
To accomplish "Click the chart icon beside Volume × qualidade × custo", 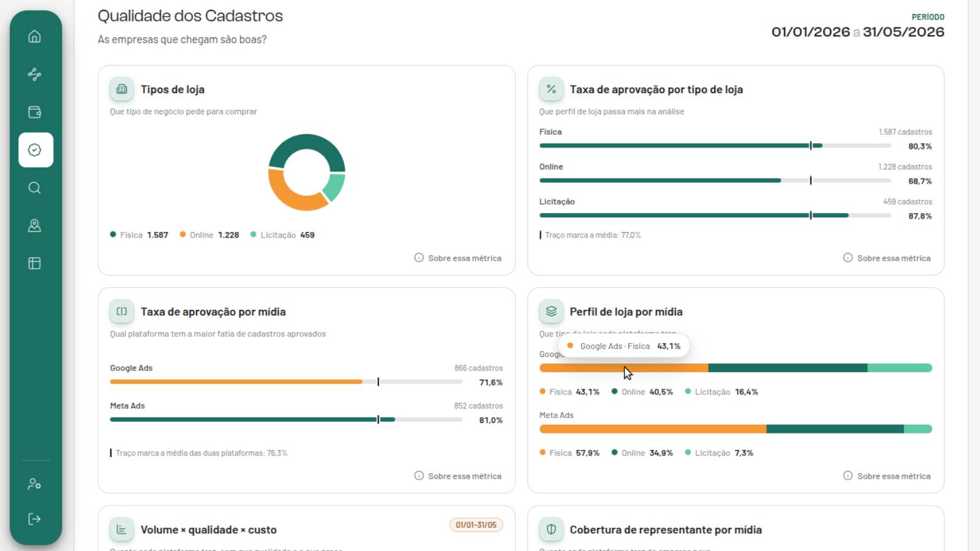I will (122, 530).
